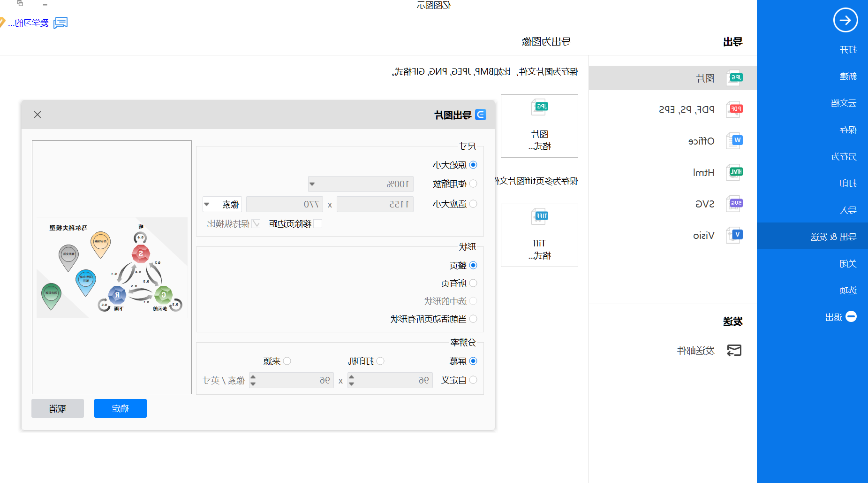The width and height of the screenshot is (868, 483).
Task: Click the 'PDF, PS, EPS' export label
Action: click(x=687, y=109)
